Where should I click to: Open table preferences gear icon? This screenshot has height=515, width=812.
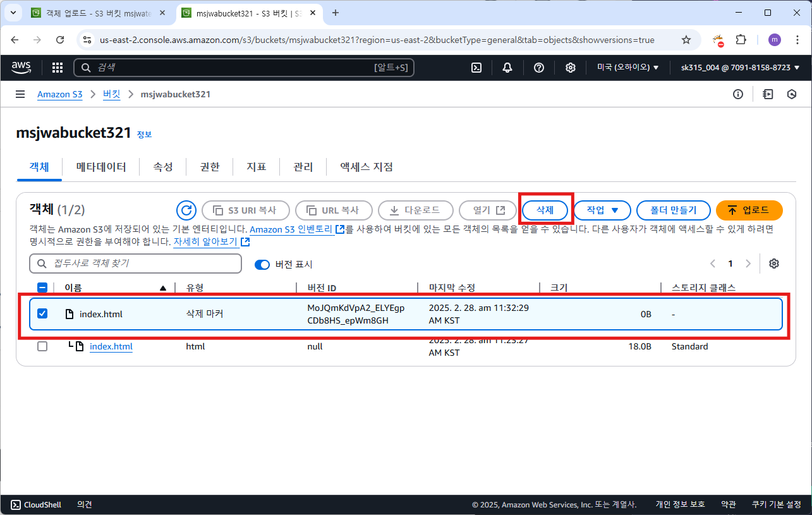click(x=773, y=264)
